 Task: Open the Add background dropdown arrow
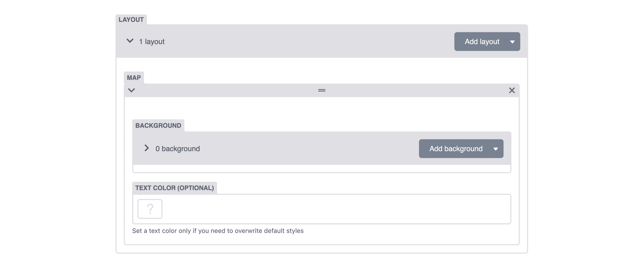pos(495,149)
